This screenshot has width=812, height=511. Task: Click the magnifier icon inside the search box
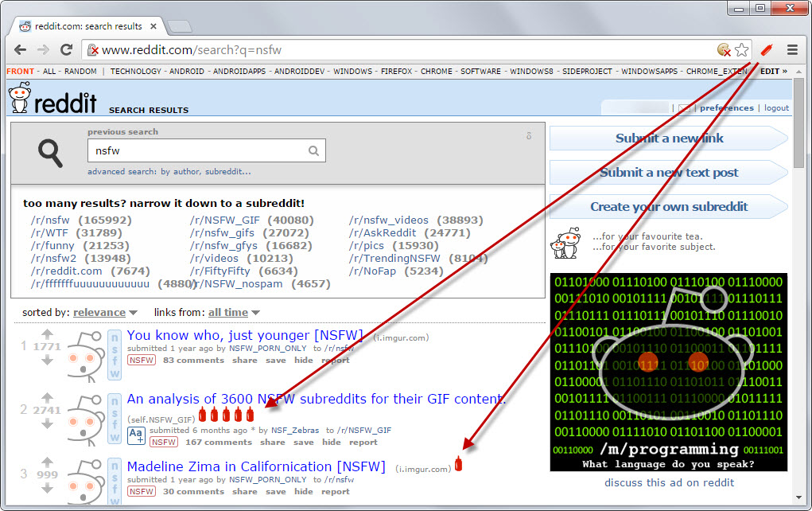coord(313,150)
